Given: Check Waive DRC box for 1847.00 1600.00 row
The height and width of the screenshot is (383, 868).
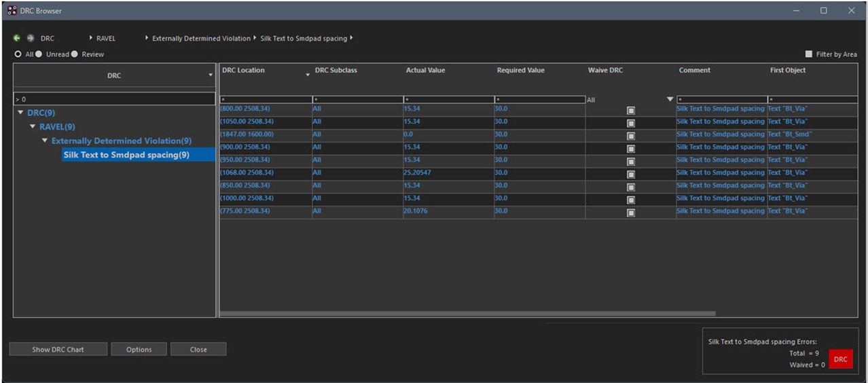Looking at the screenshot, I should click(x=630, y=136).
